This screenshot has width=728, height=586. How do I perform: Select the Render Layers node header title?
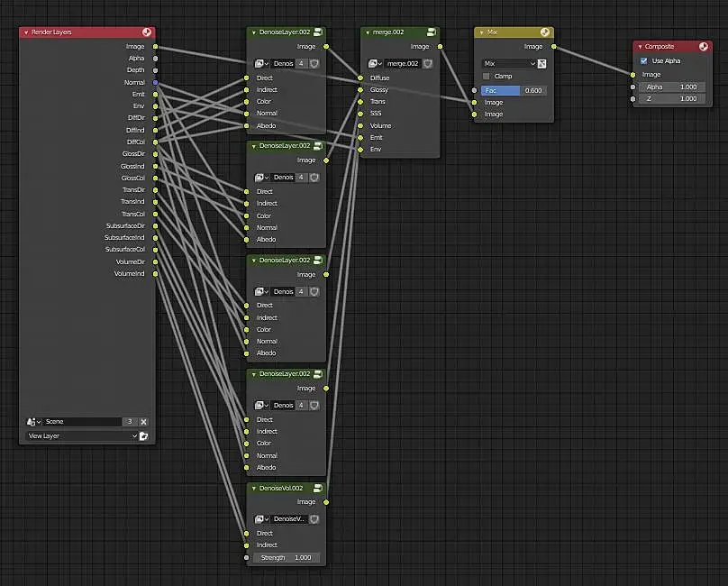51,32
